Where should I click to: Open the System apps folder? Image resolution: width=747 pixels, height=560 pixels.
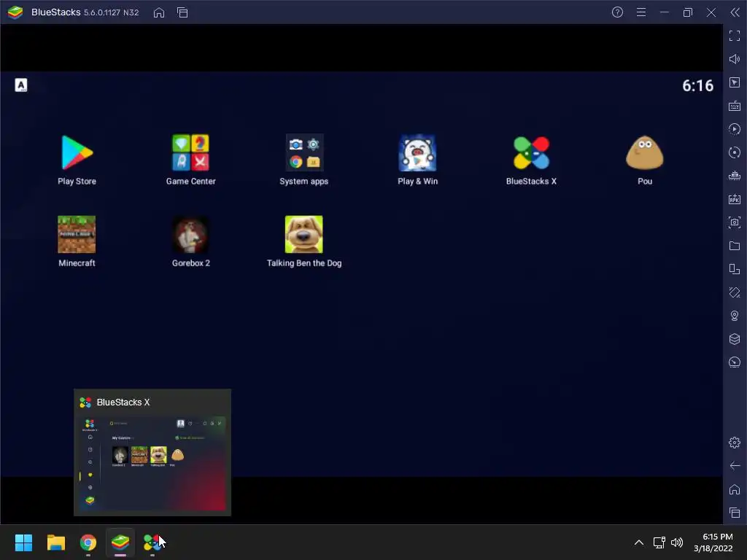click(x=304, y=153)
